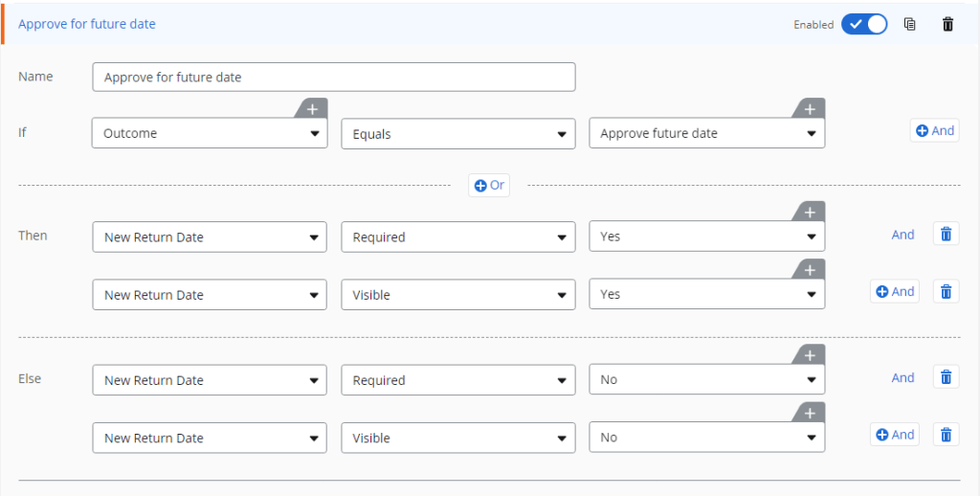Open the Then row Required property dropdown
This screenshot has width=980, height=496.
[x=458, y=237]
